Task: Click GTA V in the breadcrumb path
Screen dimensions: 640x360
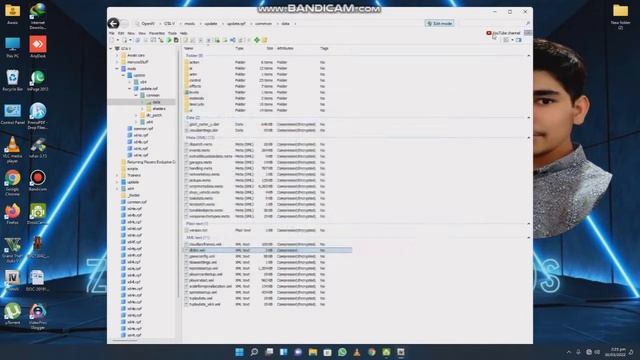Action: tap(169, 24)
